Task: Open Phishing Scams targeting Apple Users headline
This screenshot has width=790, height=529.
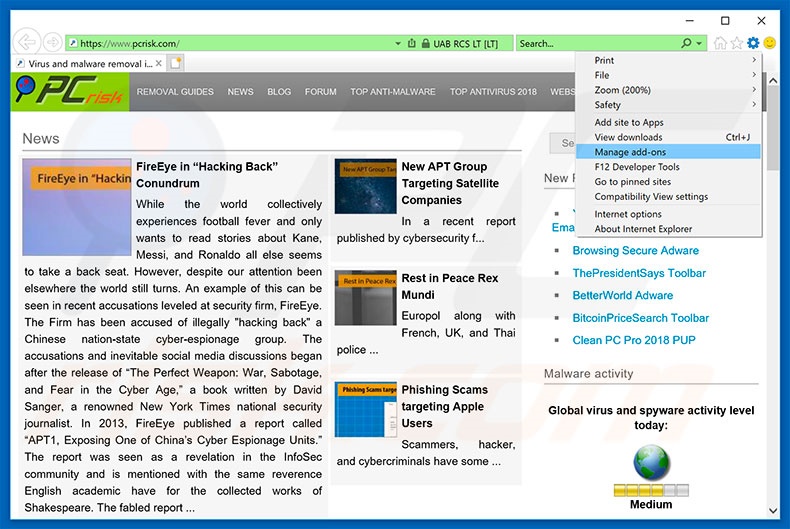Action: click(445, 406)
